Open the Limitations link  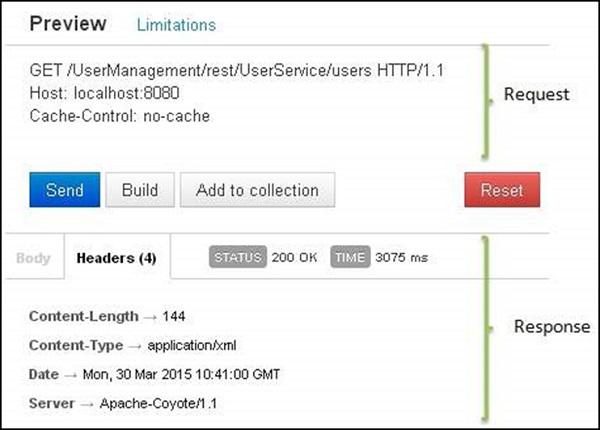[176, 25]
